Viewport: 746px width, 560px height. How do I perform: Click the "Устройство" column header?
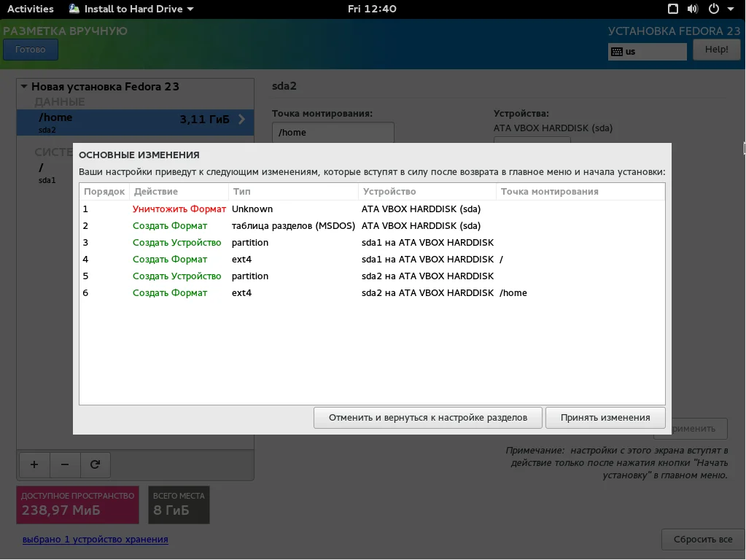[x=427, y=191]
